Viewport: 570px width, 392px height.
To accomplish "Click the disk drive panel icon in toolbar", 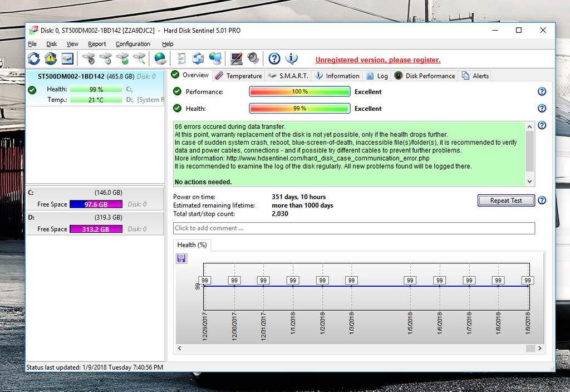I will [x=67, y=58].
